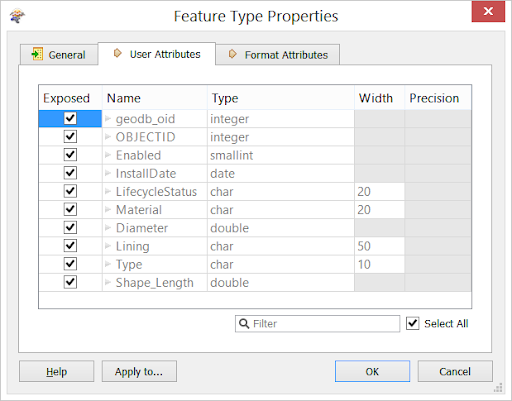Switch to the General tab
This screenshot has height=401, width=512.
pyautogui.click(x=59, y=54)
